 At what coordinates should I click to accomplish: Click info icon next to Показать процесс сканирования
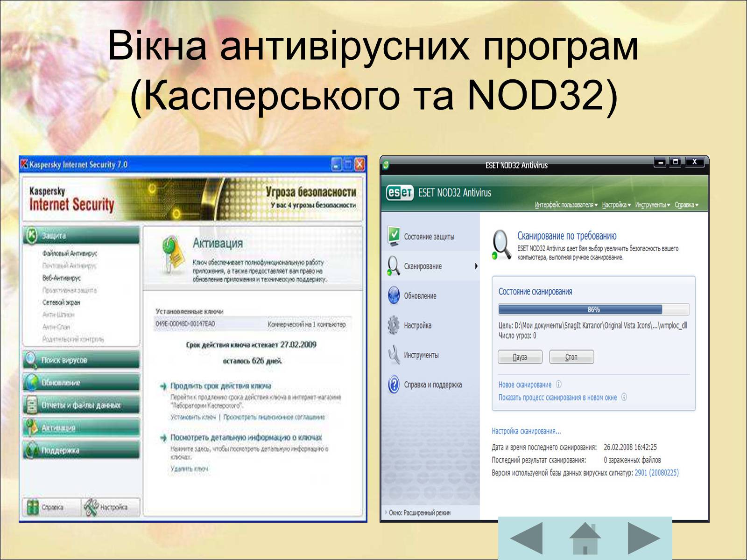click(624, 397)
